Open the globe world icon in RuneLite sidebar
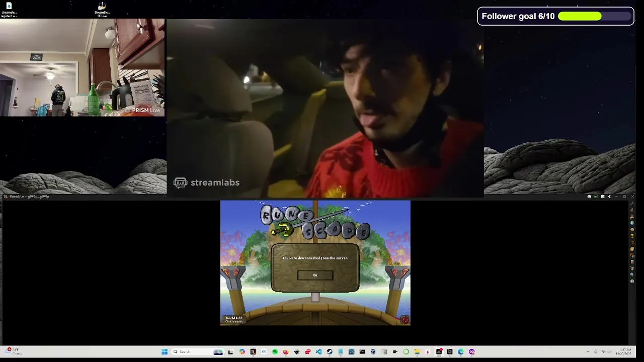Image resolution: width=644 pixels, height=362 pixels. (x=632, y=223)
